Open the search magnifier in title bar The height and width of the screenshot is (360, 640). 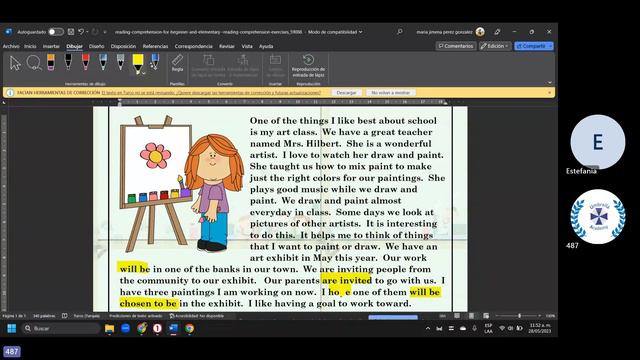pos(400,31)
